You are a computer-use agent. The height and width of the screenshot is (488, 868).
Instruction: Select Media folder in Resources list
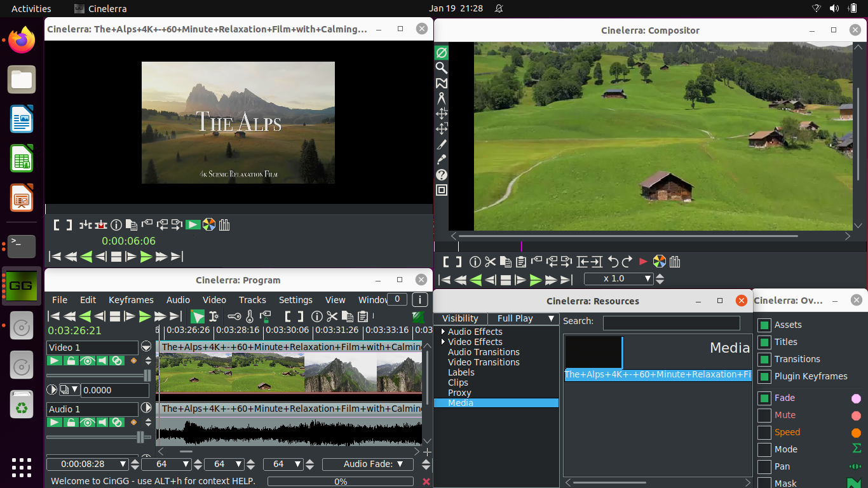pos(496,403)
